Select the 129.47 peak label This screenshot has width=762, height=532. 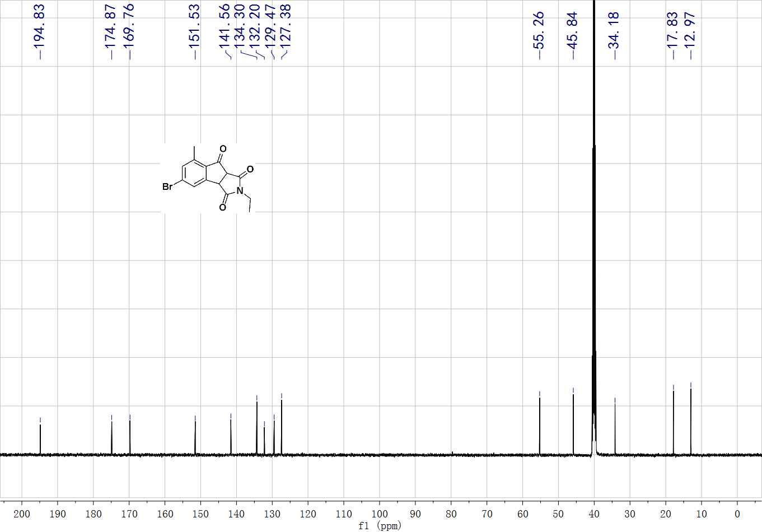coord(270,26)
